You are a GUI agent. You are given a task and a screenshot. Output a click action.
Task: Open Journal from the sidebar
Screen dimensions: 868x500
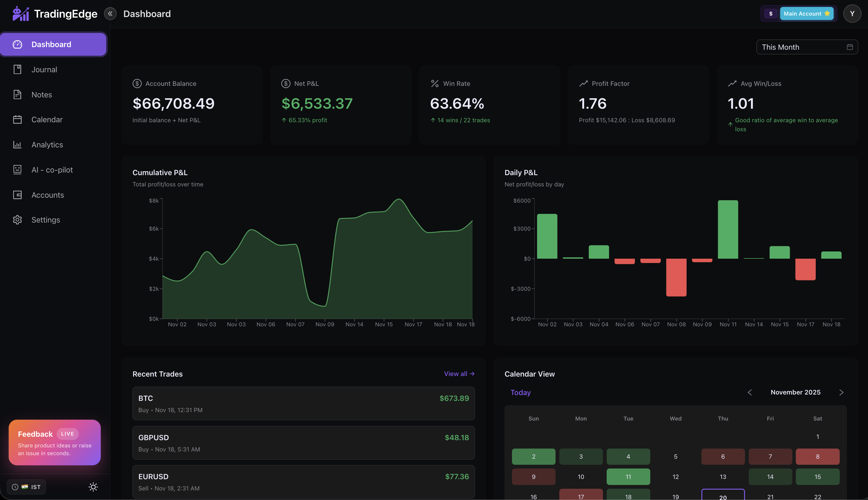44,69
